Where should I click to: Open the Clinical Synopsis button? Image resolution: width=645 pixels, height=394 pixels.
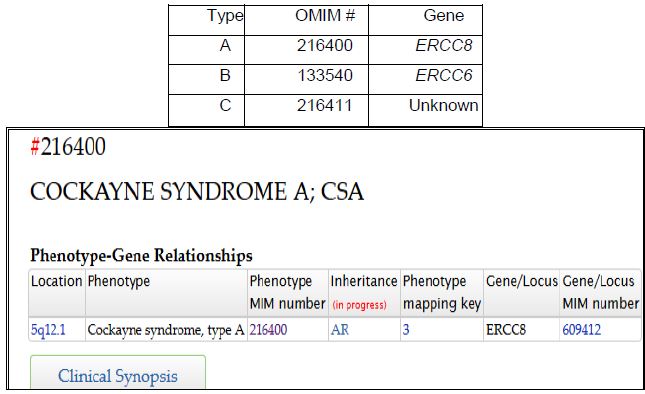coord(118,372)
